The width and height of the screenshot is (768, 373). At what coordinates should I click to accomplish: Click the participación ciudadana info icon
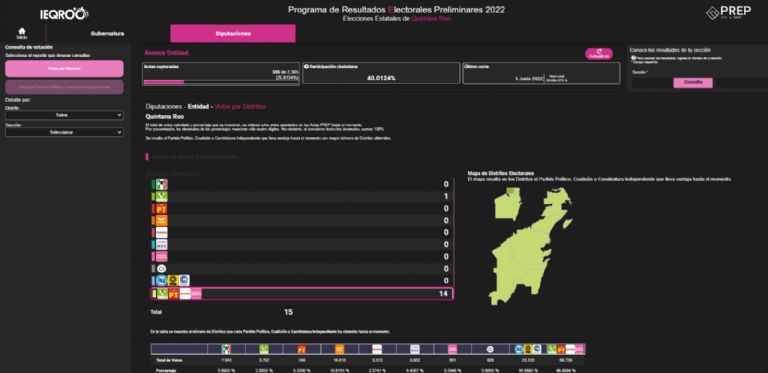(x=306, y=66)
